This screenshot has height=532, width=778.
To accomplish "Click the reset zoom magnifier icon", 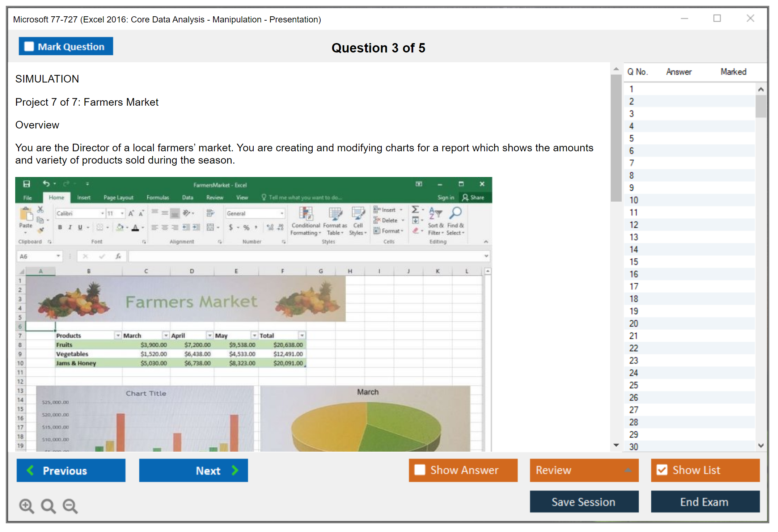I will tap(48, 506).
